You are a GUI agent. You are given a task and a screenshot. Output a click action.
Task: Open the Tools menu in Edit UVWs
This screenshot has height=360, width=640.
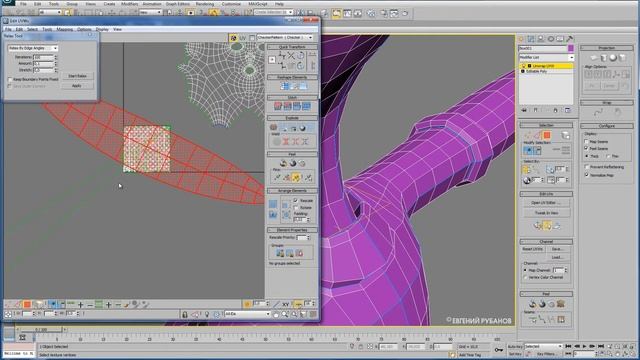click(47, 29)
